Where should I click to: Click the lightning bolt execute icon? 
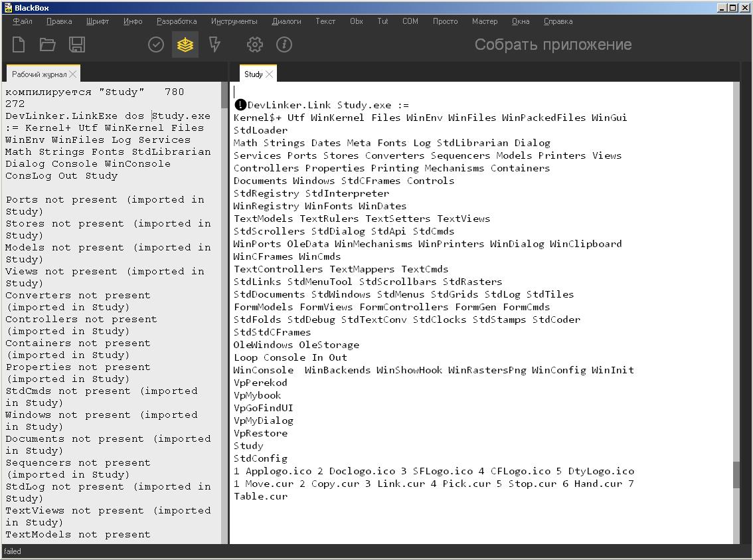click(214, 45)
